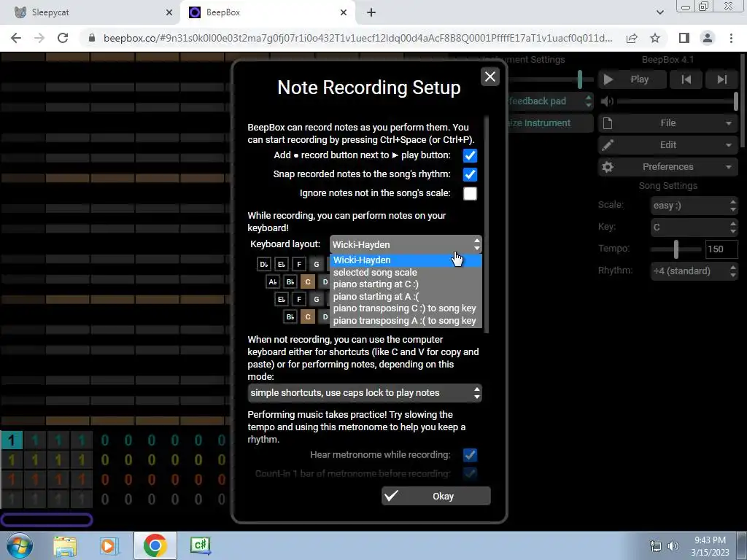Image resolution: width=747 pixels, height=560 pixels.
Task: Go back in browser history
Action: point(16,38)
